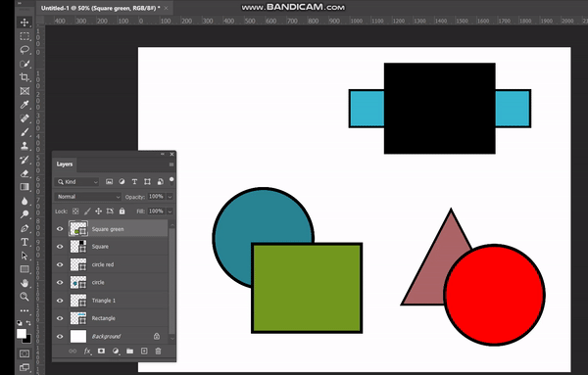Image resolution: width=588 pixels, height=375 pixels.
Task: Select the Rectangle shape tool
Action: [x=24, y=269]
